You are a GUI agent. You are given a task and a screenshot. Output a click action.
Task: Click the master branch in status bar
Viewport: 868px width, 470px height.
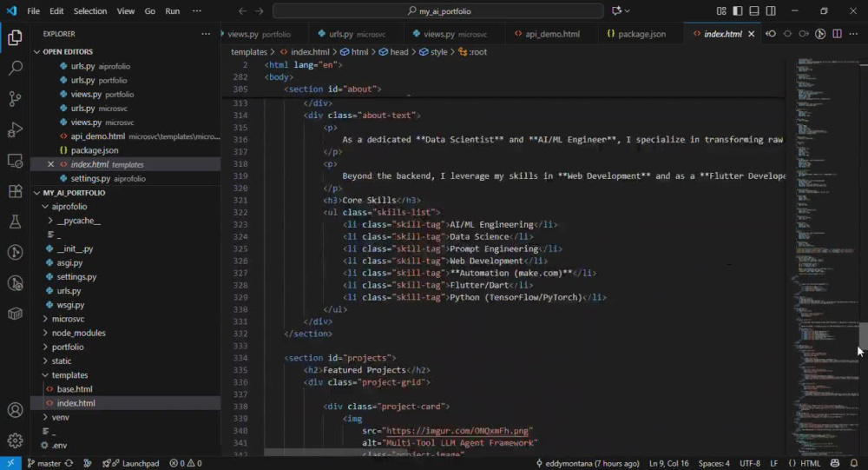point(43,463)
